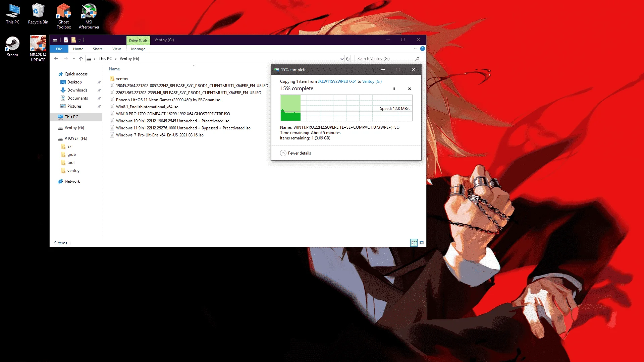Click the JKLW11SV2WPEU7X64 source link
Viewport: 644px width, 362px height.
[337, 81]
